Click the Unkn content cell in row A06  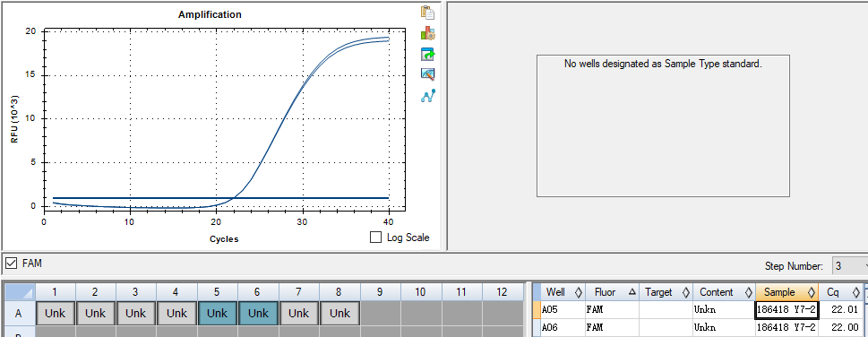(x=724, y=327)
